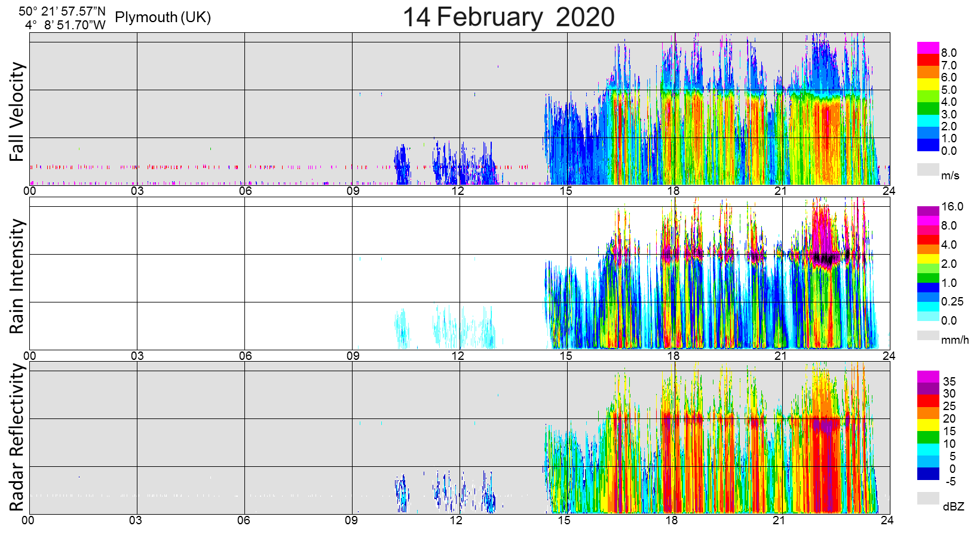Click the "24" hour tick under the Fall Velocity panel

889,191
